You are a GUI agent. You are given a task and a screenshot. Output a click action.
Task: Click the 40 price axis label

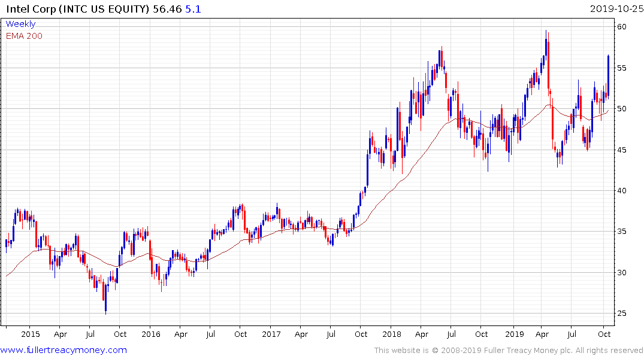(621, 190)
